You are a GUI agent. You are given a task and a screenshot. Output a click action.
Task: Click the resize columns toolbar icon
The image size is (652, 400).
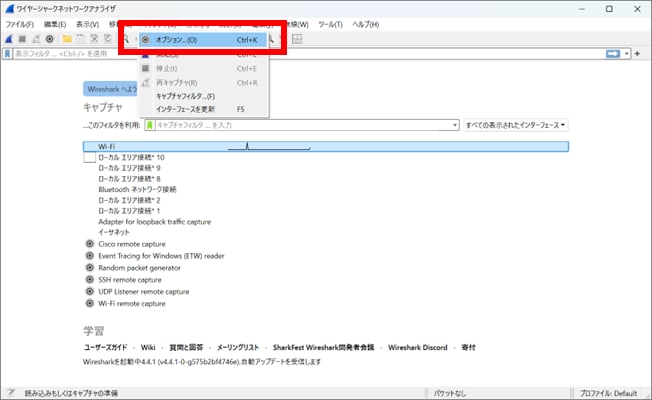297,39
